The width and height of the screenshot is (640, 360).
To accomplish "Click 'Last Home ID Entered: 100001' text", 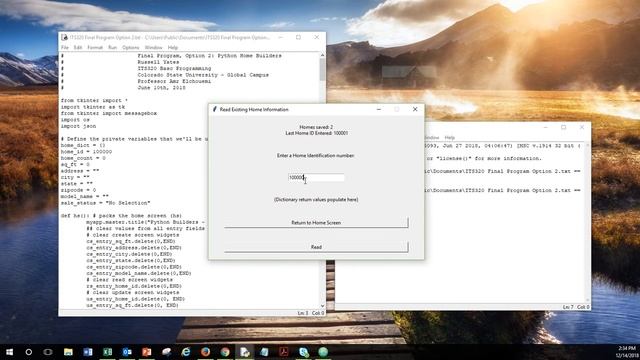I will (x=316, y=133).
